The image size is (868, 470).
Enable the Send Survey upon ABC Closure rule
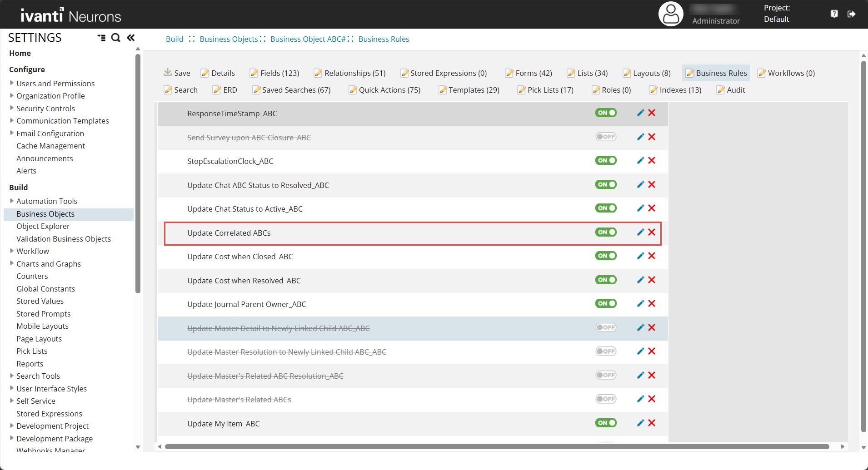[606, 137]
